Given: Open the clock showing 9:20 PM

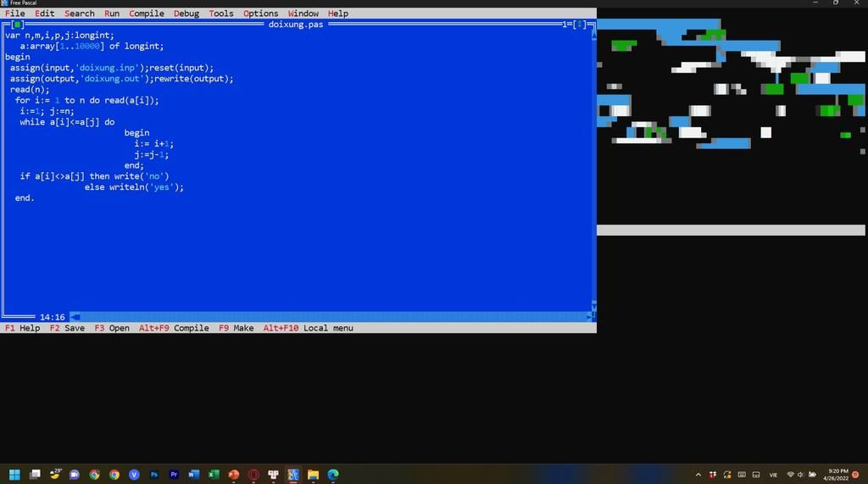Looking at the screenshot, I should (x=836, y=475).
